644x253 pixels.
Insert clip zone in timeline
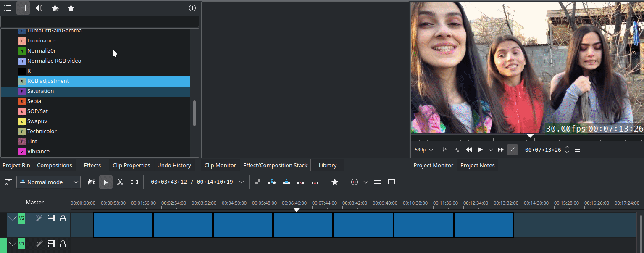point(272,182)
